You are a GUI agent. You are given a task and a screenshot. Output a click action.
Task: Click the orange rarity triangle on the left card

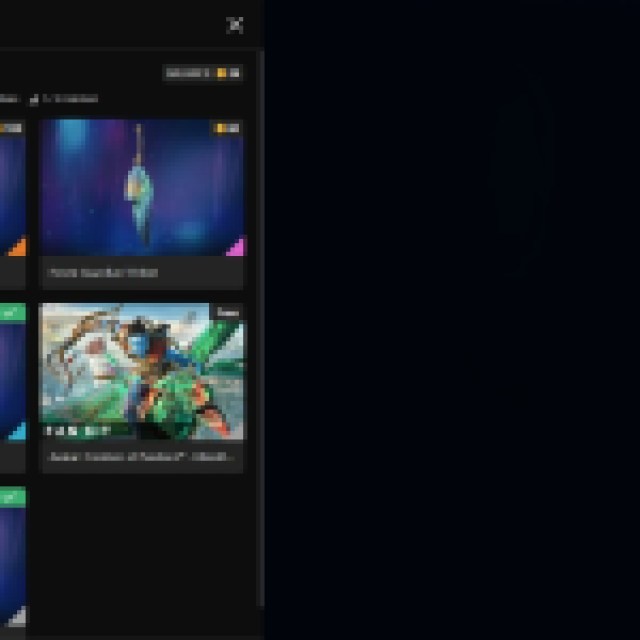[17, 247]
